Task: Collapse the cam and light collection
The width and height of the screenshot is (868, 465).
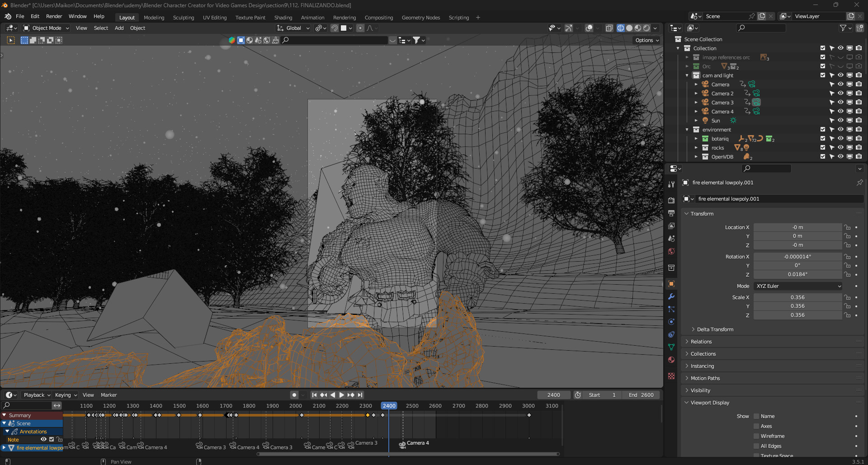Action: click(x=687, y=75)
